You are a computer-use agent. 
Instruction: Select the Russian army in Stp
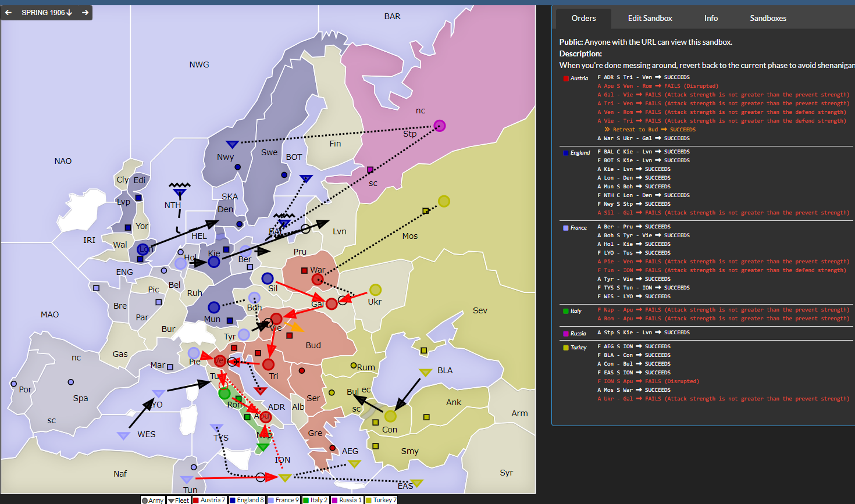point(440,126)
